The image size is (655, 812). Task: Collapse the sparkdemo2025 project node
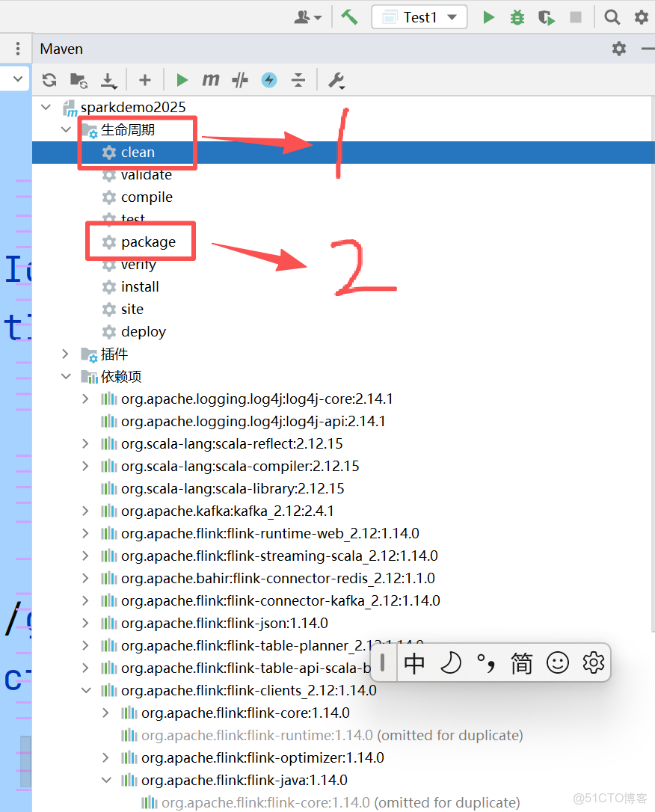tap(46, 107)
